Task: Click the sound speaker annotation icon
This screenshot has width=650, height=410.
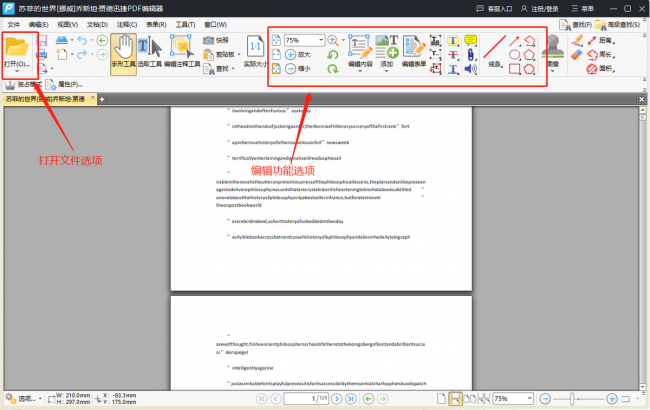Action: tap(471, 69)
